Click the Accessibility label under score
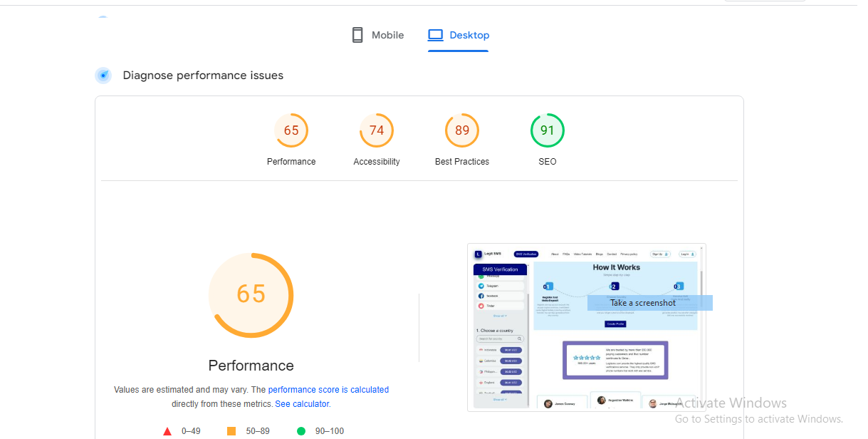Viewport: 868px width, 439px height. point(377,162)
